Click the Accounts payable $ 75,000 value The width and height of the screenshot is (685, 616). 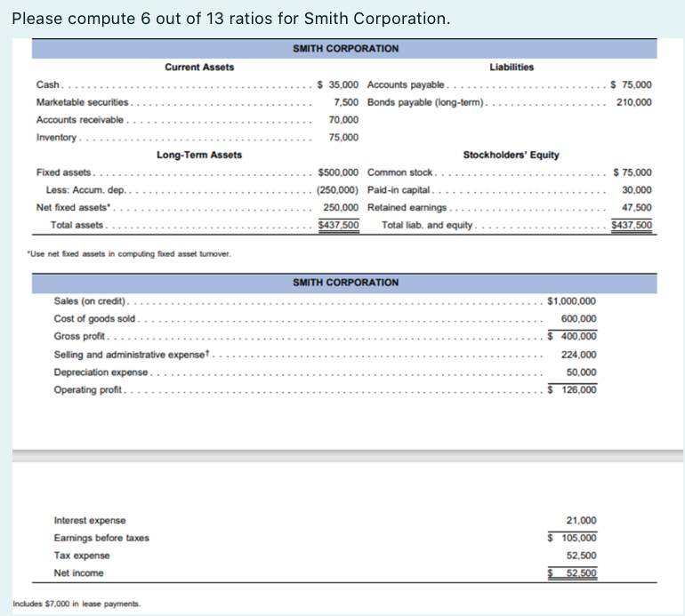631,84
